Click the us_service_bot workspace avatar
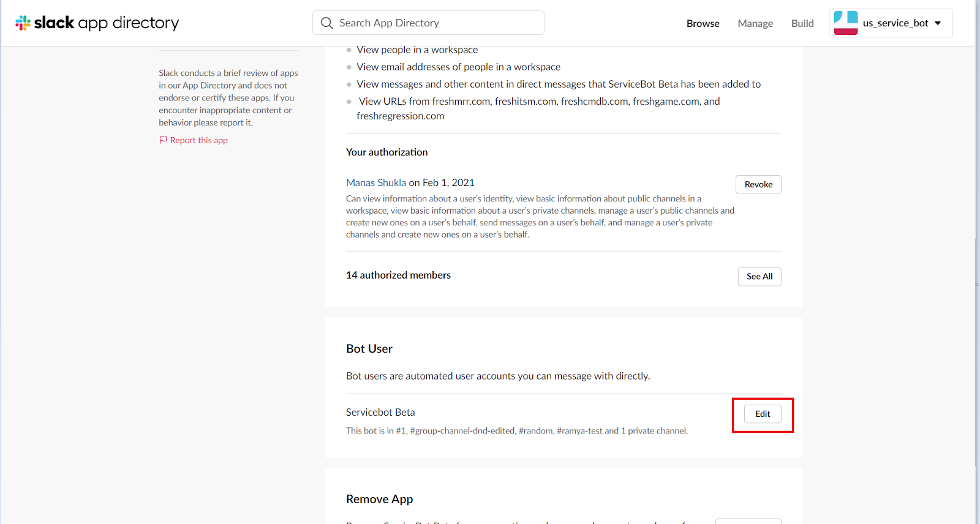Viewport: 980px width, 524px height. 846,23
